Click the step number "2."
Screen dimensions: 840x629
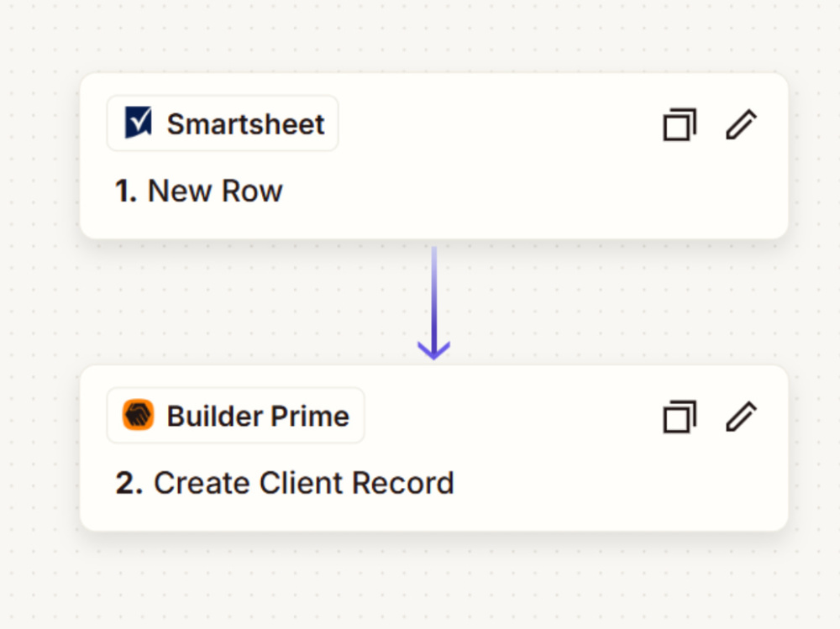(129, 483)
